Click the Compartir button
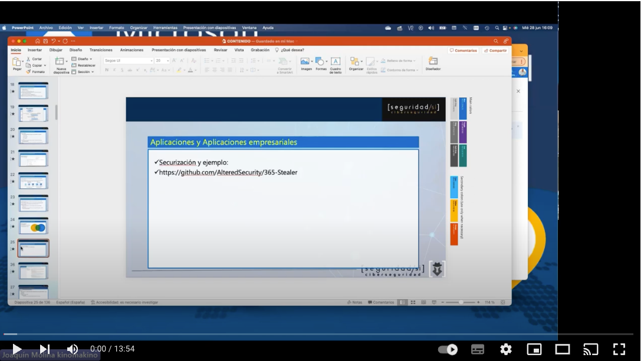This screenshot has height=361, width=644. pos(495,51)
